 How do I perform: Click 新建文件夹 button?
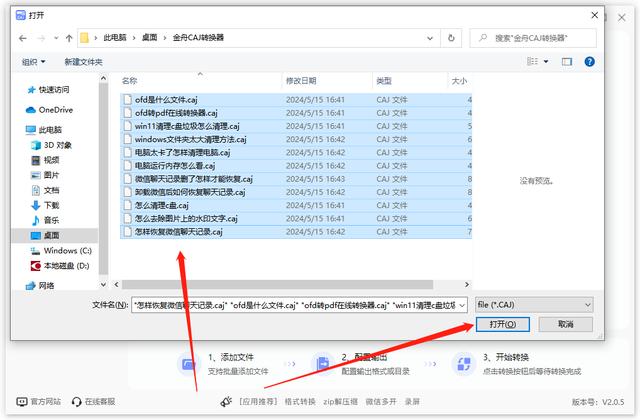[84, 62]
